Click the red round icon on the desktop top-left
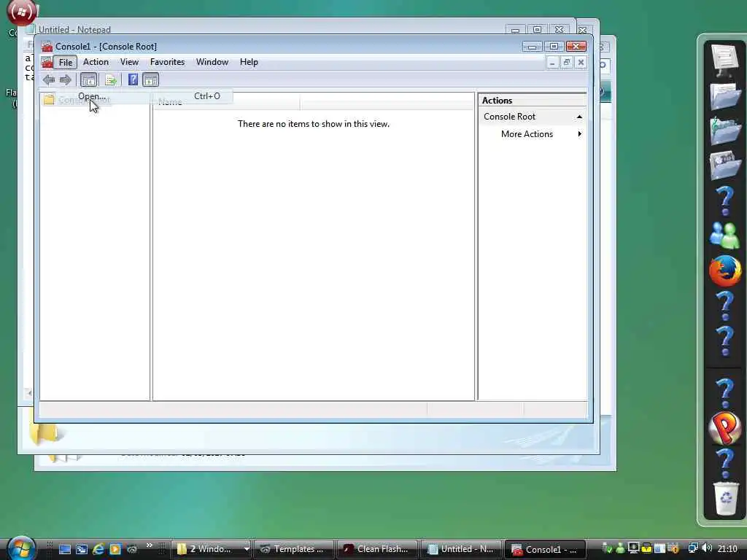This screenshot has height=560, width=747. pyautogui.click(x=21, y=13)
